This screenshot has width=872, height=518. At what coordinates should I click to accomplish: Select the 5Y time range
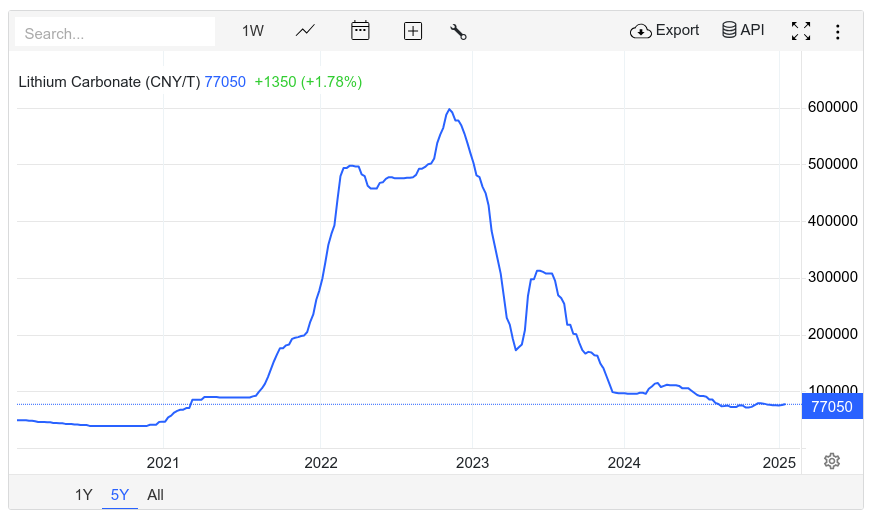120,495
